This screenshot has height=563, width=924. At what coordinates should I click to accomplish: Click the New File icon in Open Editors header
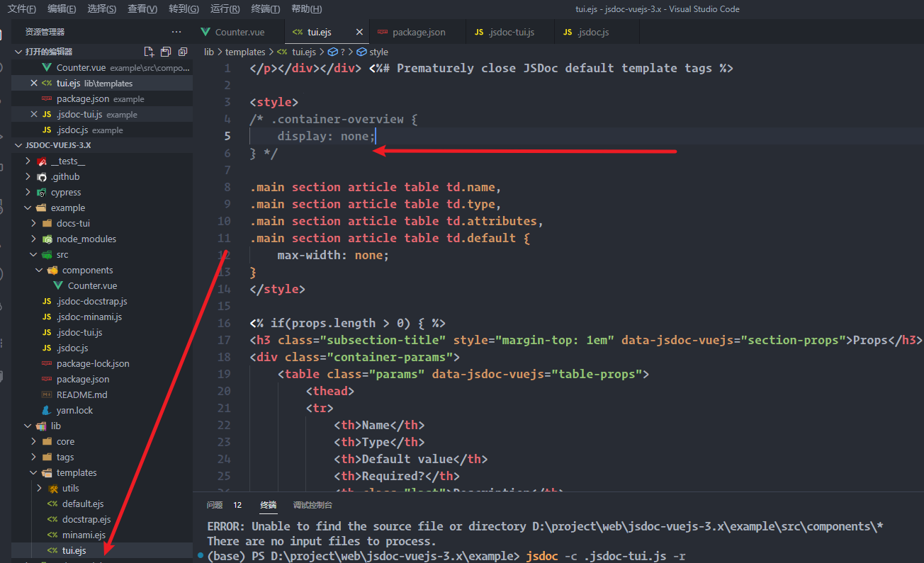(x=149, y=52)
